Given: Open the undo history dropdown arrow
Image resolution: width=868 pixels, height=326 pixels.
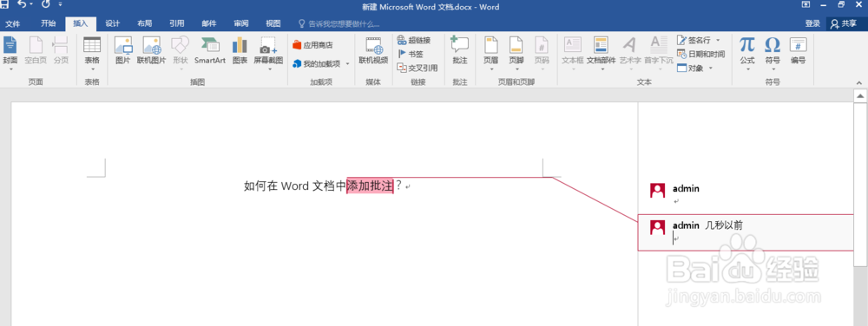Looking at the screenshot, I should coord(31,4).
